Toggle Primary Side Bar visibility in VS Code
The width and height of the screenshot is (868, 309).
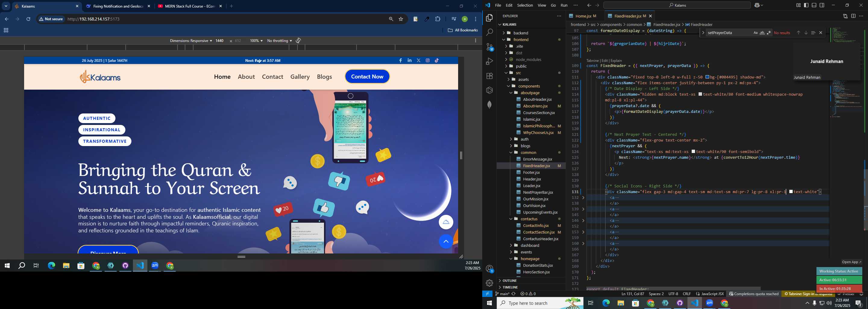coord(806,5)
